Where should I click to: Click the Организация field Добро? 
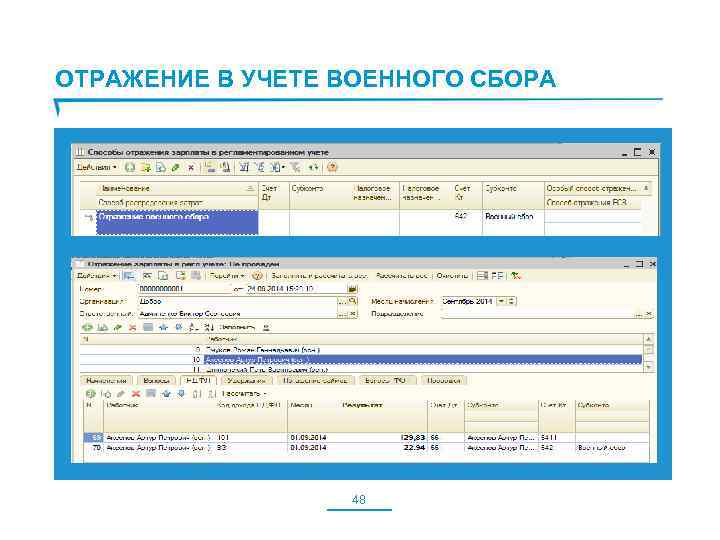237,302
